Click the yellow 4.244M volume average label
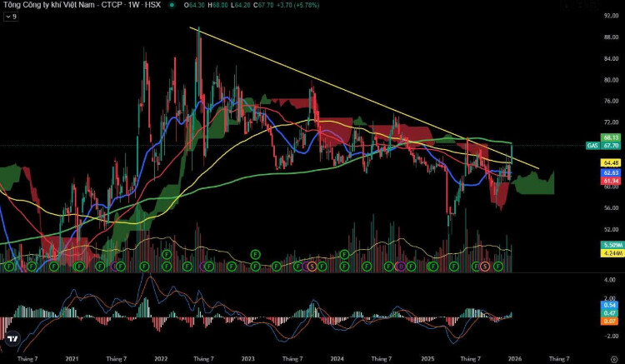The image size is (625, 364). (612, 253)
